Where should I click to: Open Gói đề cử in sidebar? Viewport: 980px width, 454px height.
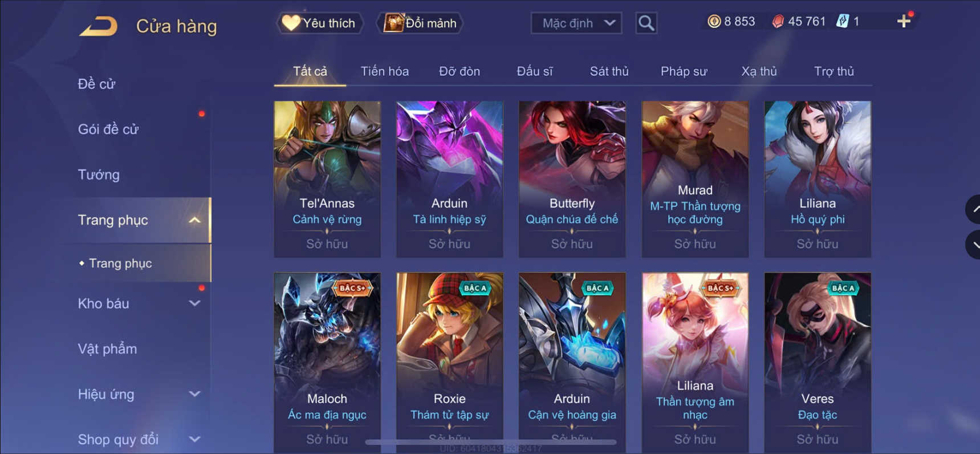pyautogui.click(x=108, y=129)
